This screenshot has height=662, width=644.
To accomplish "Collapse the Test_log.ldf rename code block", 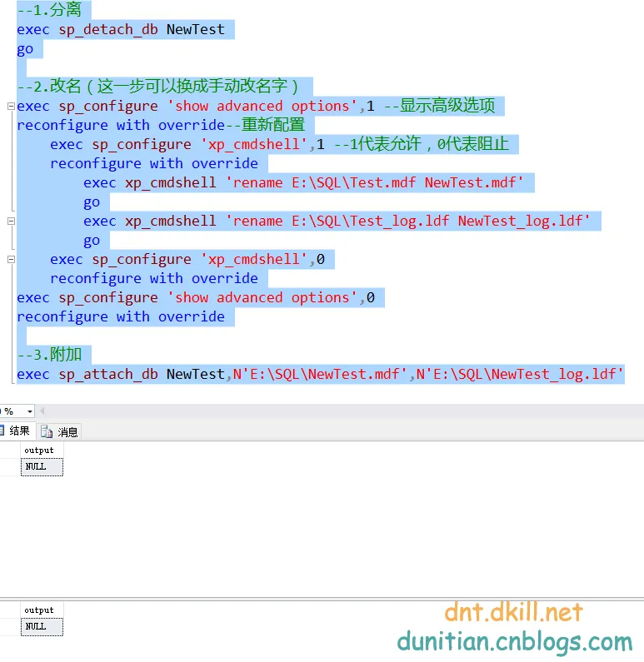I will [12, 221].
